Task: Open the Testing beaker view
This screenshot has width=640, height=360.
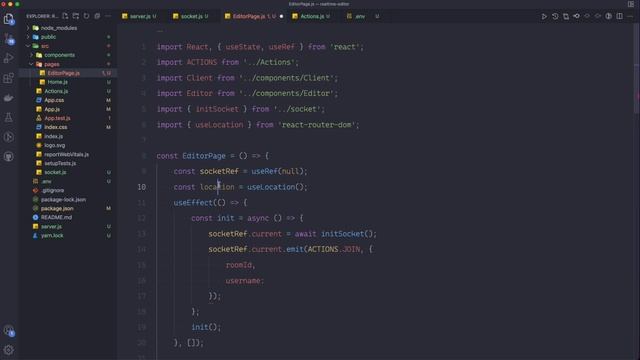Action: (9, 118)
